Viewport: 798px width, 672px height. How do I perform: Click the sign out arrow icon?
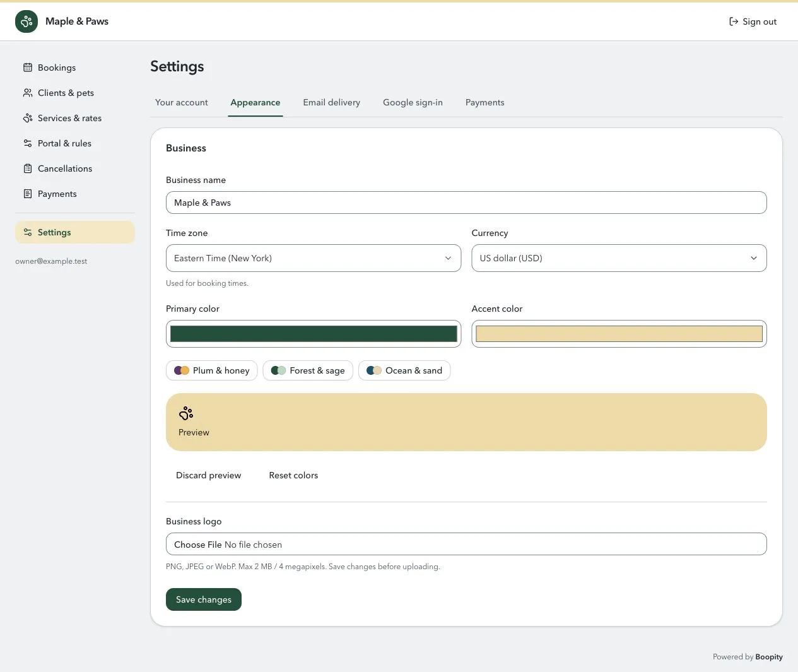[x=734, y=21]
